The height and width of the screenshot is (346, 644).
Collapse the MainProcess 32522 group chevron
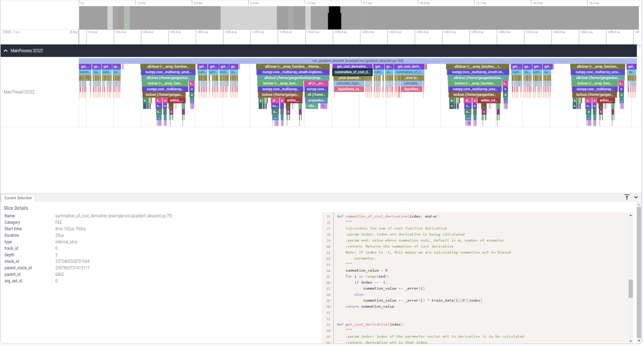point(6,51)
